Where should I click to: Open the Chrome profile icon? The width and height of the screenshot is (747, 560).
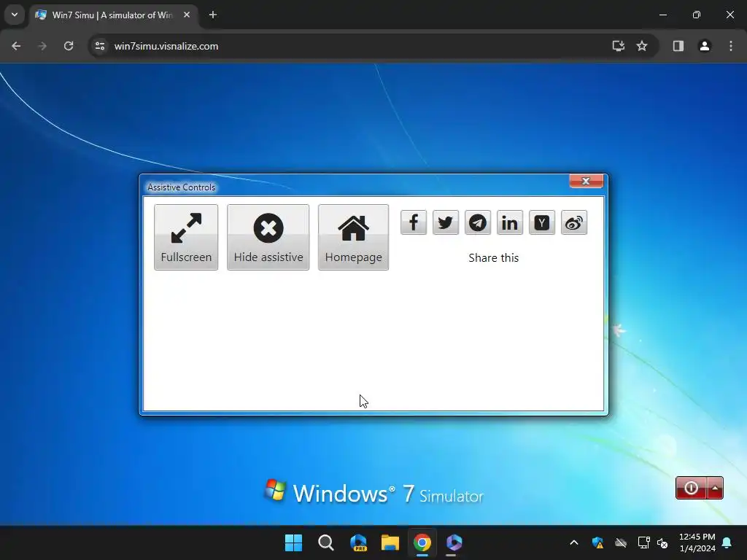[x=705, y=46]
